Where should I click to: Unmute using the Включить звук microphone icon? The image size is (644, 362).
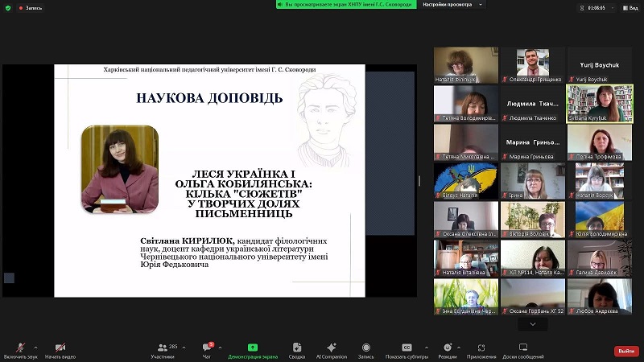coord(20,348)
